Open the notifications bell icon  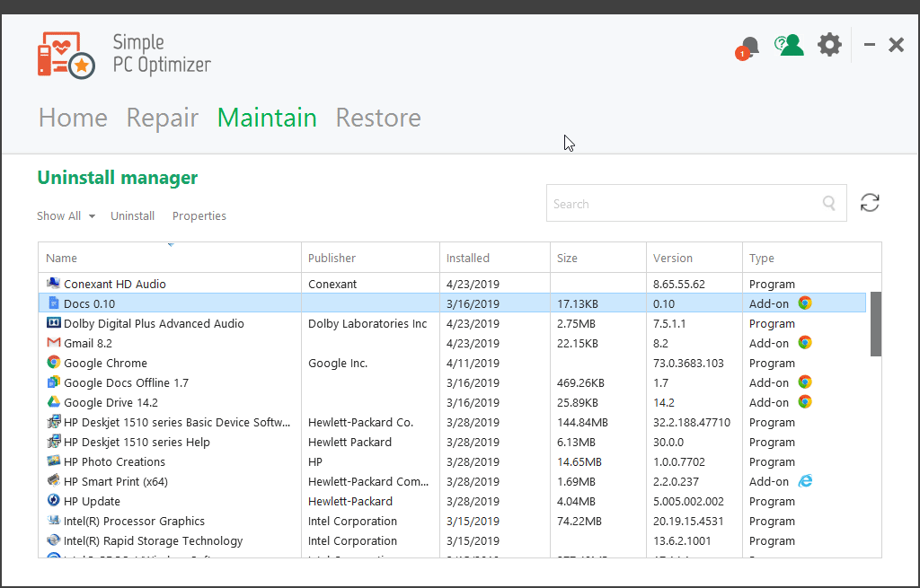(747, 48)
